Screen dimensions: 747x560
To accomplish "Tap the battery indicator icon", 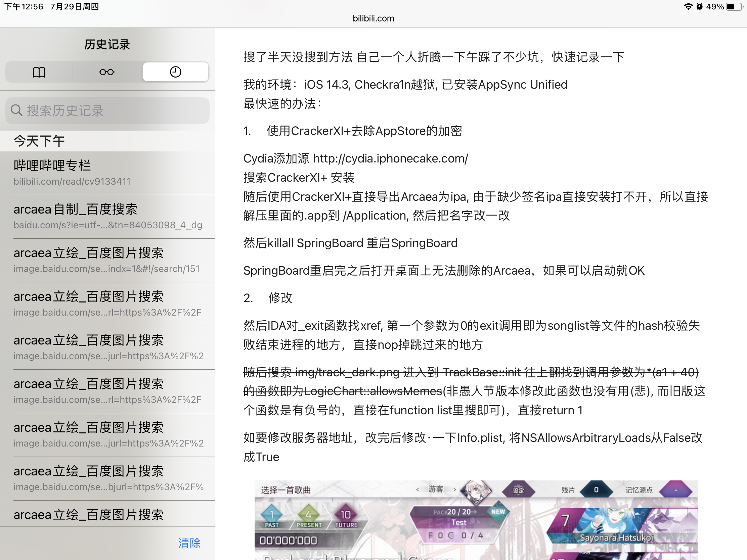I will click(735, 7).
